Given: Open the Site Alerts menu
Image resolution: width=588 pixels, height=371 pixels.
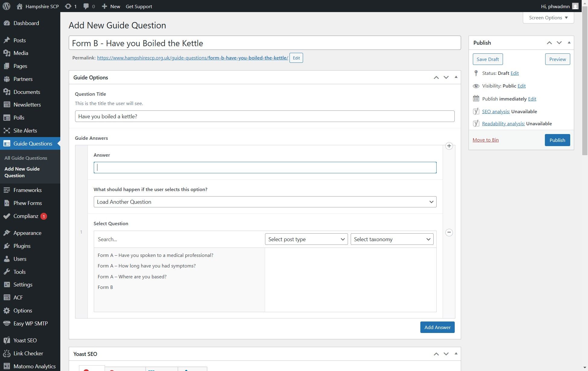Looking at the screenshot, I should pos(25,131).
